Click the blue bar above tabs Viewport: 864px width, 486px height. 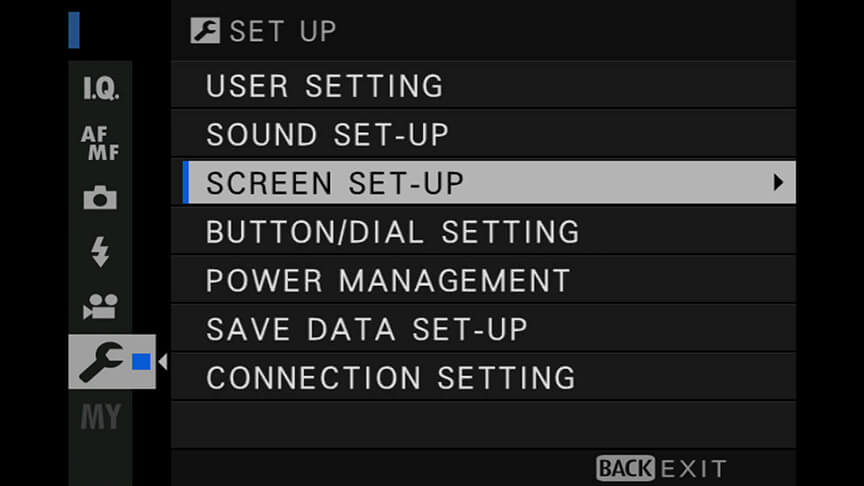(74, 30)
